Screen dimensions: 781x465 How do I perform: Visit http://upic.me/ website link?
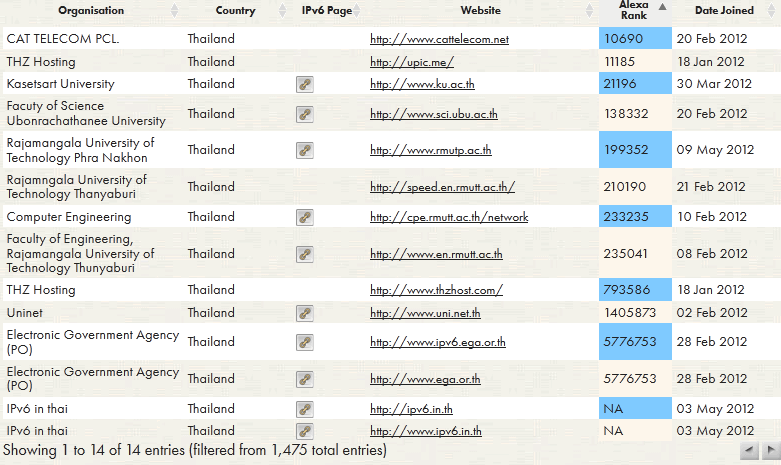pyautogui.click(x=399, y=62)
